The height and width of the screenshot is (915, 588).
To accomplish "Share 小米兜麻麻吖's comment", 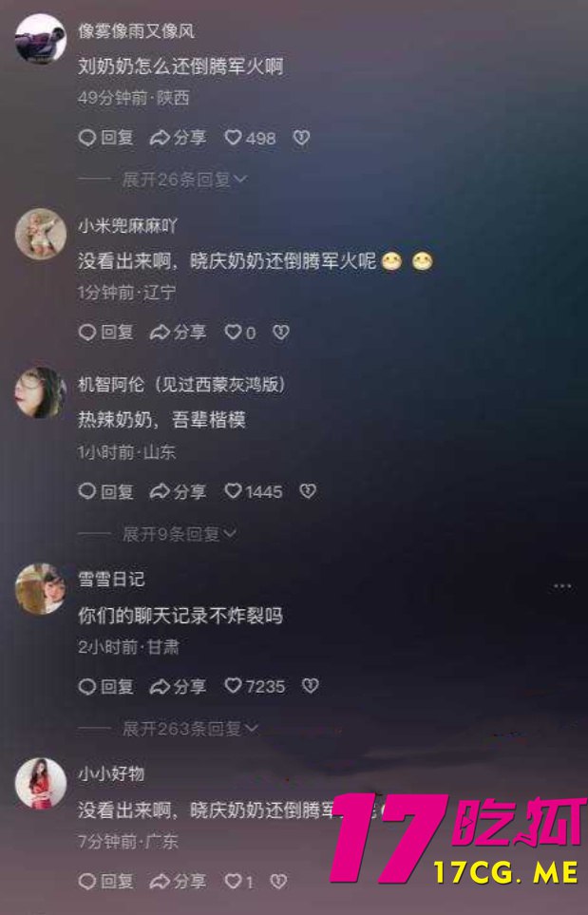I will (x=178, y=332).
